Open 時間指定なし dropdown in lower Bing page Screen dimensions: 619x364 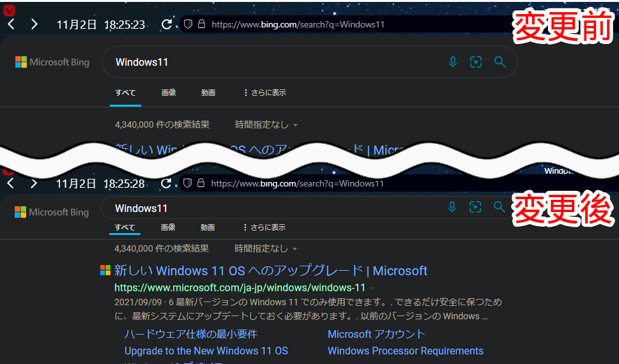[265, 248]
